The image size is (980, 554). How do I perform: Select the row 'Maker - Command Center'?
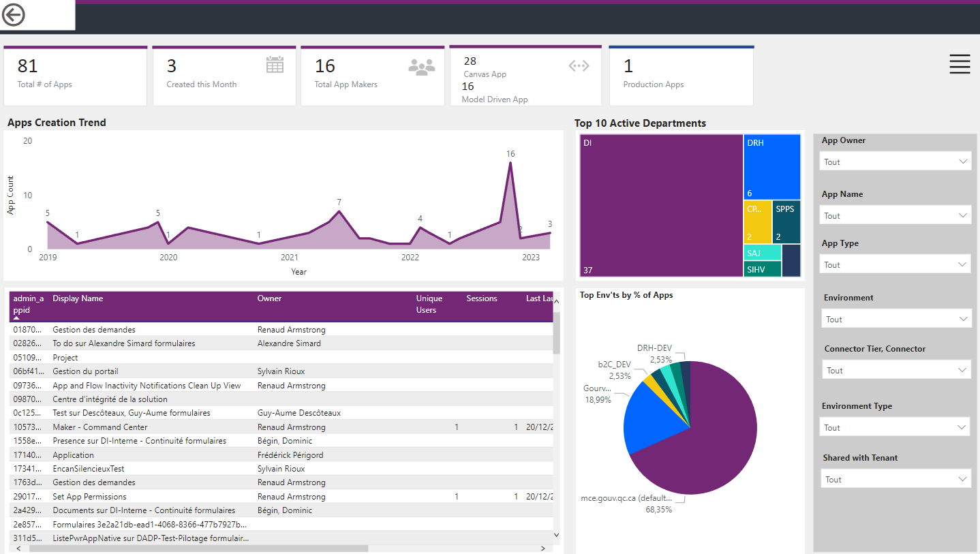coord(281,427)
